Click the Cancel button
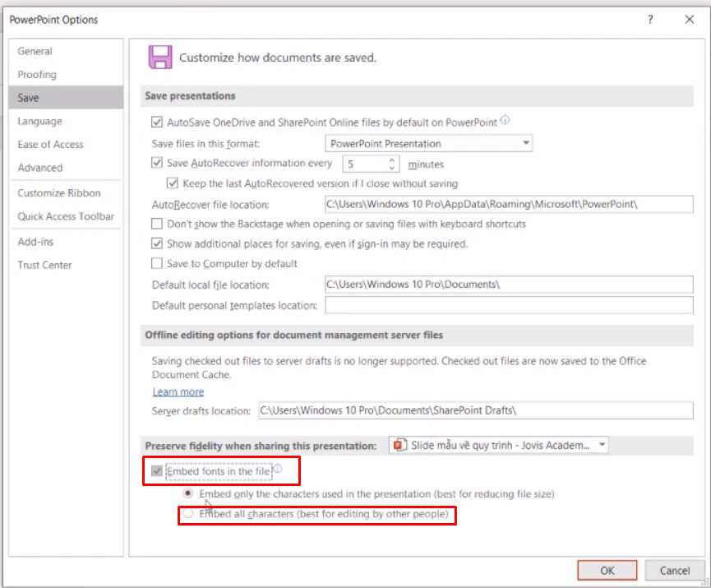Image resolution: width=711 pixels, height=588 pixels. 674,571
